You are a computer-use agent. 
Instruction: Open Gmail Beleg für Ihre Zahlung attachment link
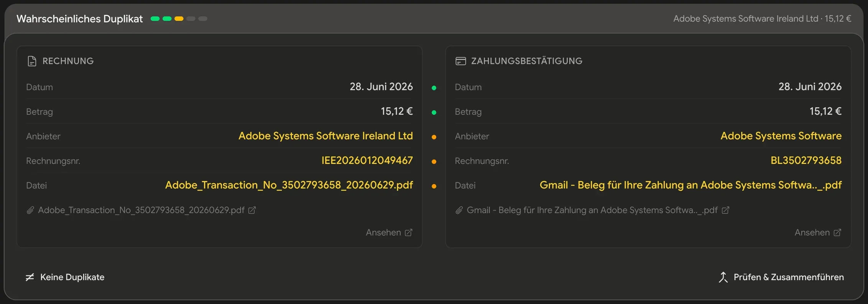pos(592,210)
